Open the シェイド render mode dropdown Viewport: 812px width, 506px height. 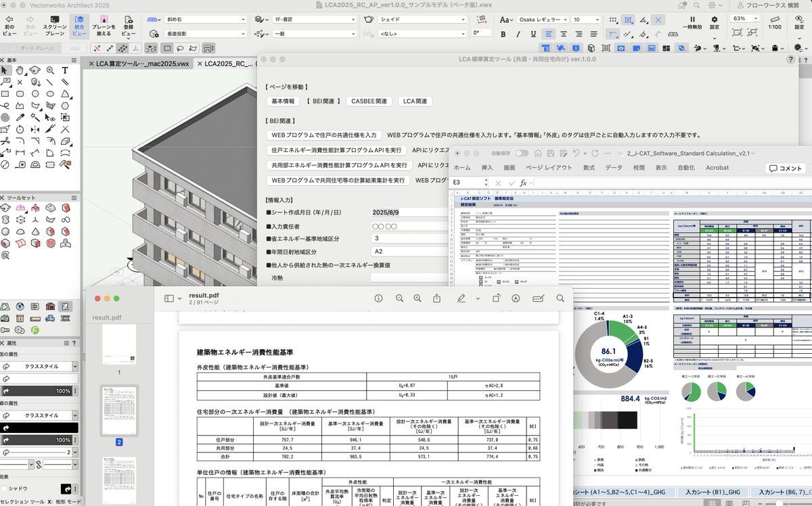423,20
